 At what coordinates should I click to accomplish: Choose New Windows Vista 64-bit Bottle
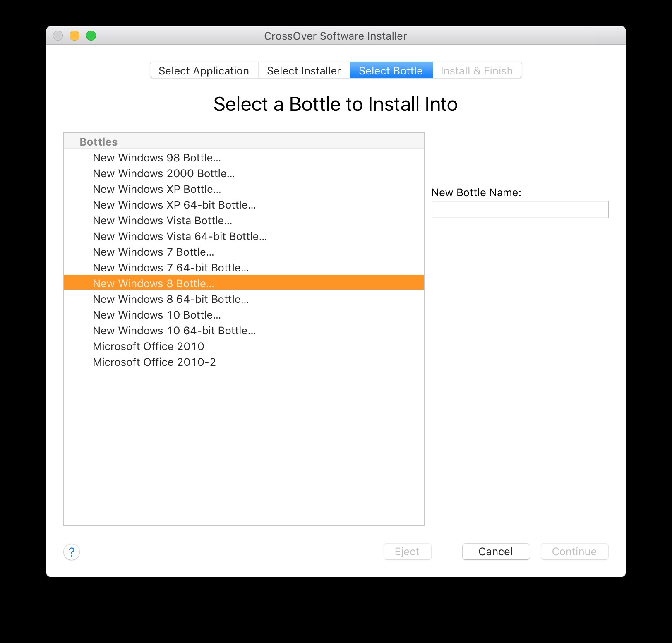point(180,236)
